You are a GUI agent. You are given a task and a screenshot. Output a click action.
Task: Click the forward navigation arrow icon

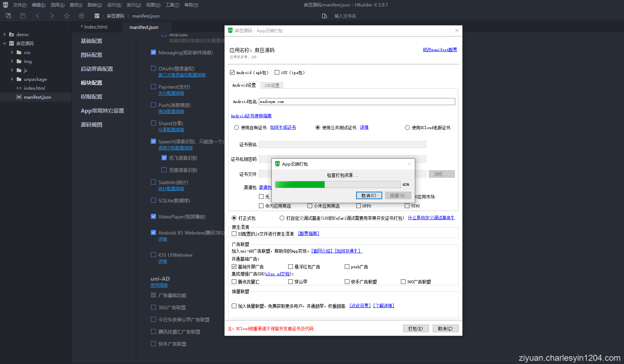[52, 16]
